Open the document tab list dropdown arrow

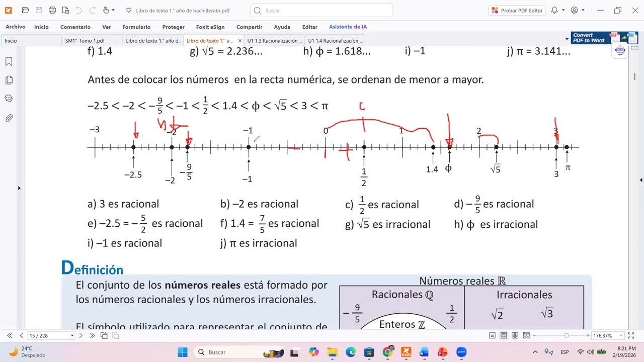click(567, 40)
